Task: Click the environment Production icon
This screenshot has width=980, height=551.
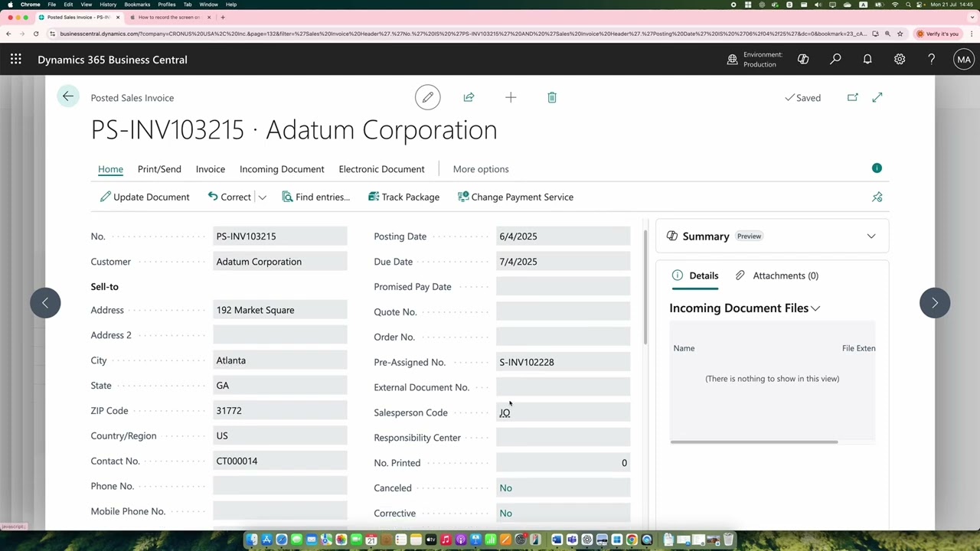Action: pos(733,59)
